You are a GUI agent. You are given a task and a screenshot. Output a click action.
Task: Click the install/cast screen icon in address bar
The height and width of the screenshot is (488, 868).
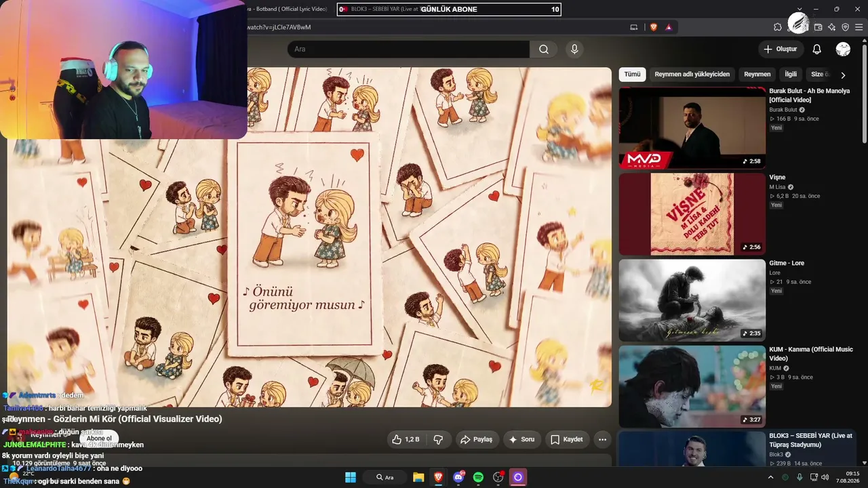tap(634, 27)
